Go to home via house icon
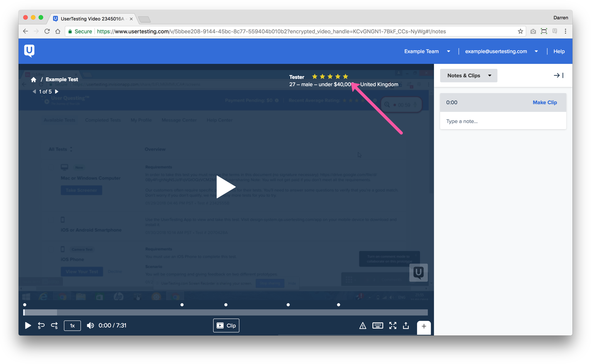591x364 pixels. (33, 80)
